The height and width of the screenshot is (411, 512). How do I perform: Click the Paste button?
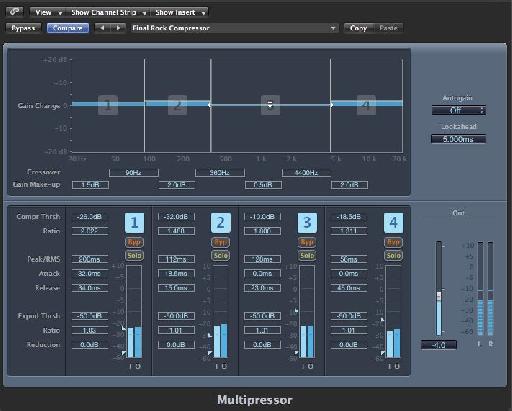pos(388,28)
